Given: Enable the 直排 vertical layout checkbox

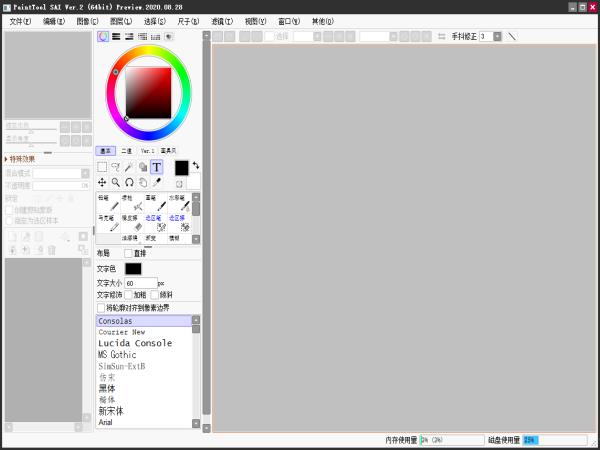Looking at the screenshot, I should (x=128, y=253).
